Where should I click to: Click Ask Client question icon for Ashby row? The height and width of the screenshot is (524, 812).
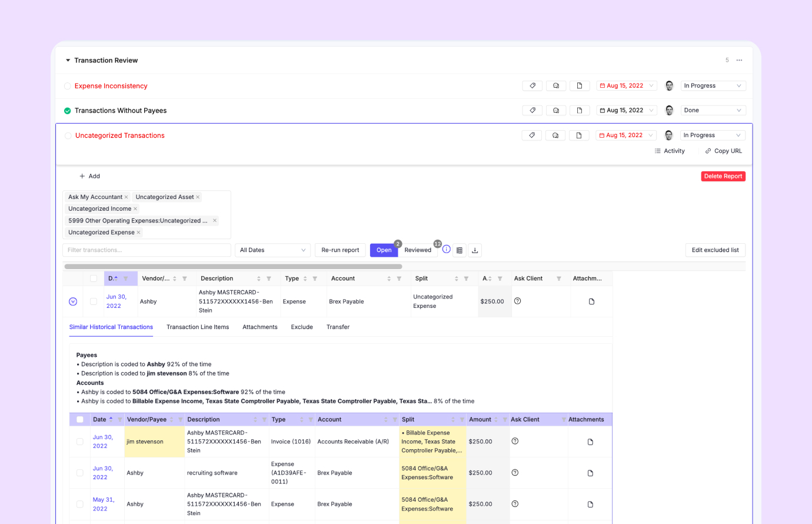coord(518,301)
